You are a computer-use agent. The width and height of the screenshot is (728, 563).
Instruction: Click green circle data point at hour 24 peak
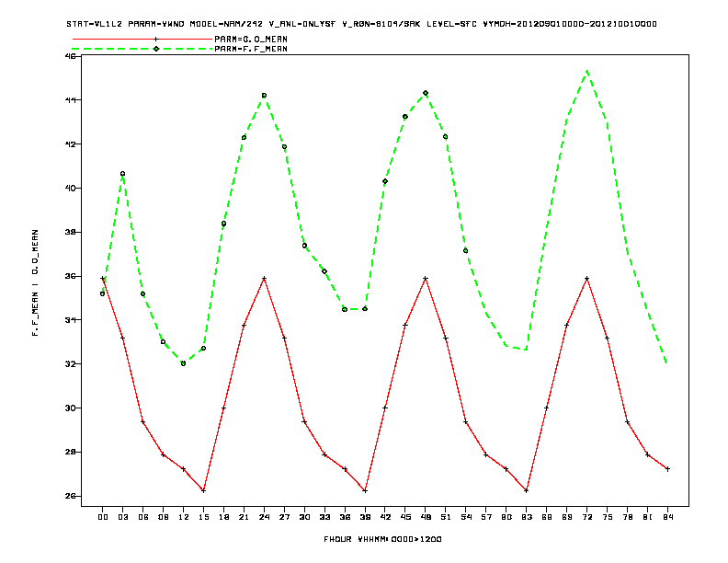pos(264,96)
